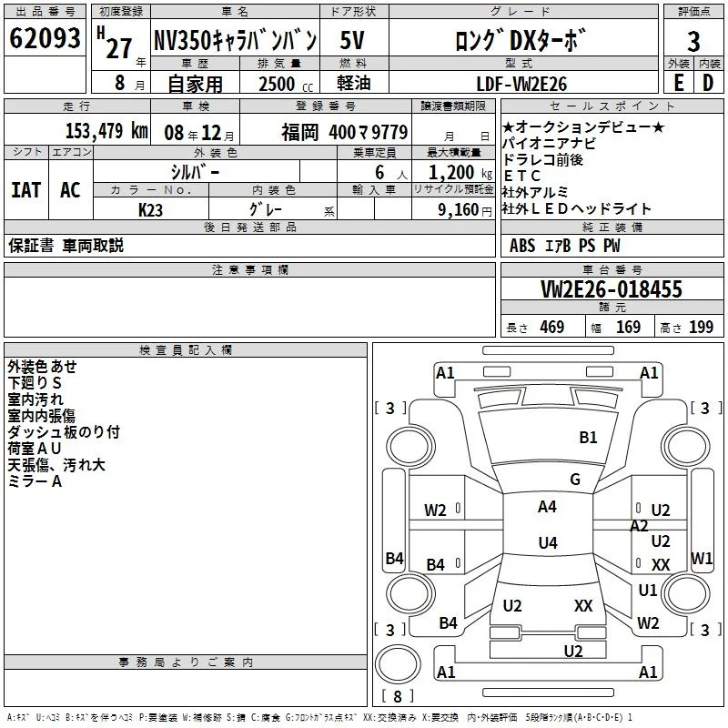Select the A2 damage mark on the diagram

(639, 526)
